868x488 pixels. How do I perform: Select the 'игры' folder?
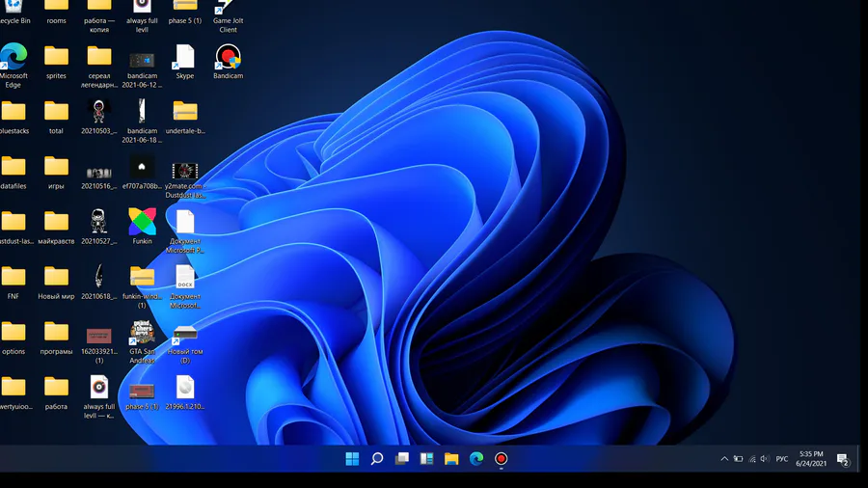[56, 174]
